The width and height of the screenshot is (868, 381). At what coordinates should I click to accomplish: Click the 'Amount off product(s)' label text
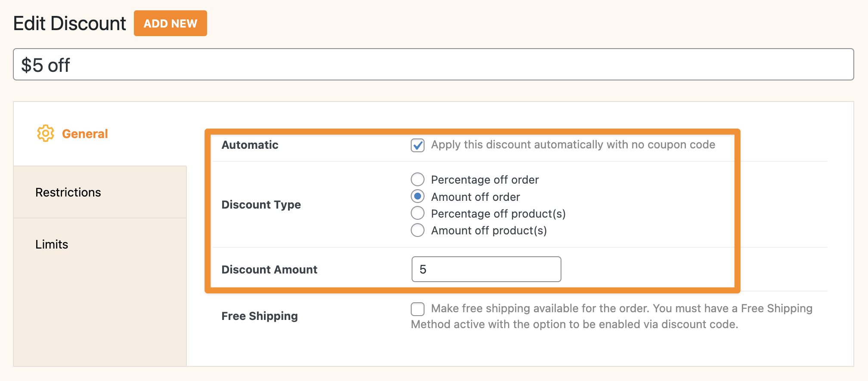(489, 231)
